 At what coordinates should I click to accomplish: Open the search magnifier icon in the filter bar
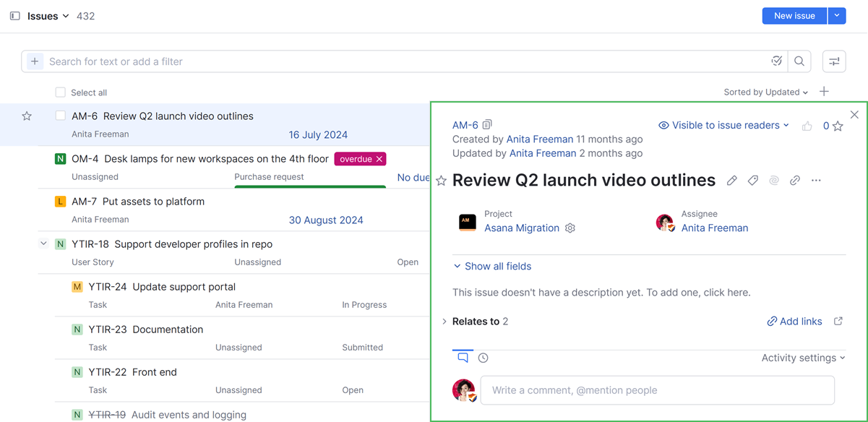pos(799,61)
